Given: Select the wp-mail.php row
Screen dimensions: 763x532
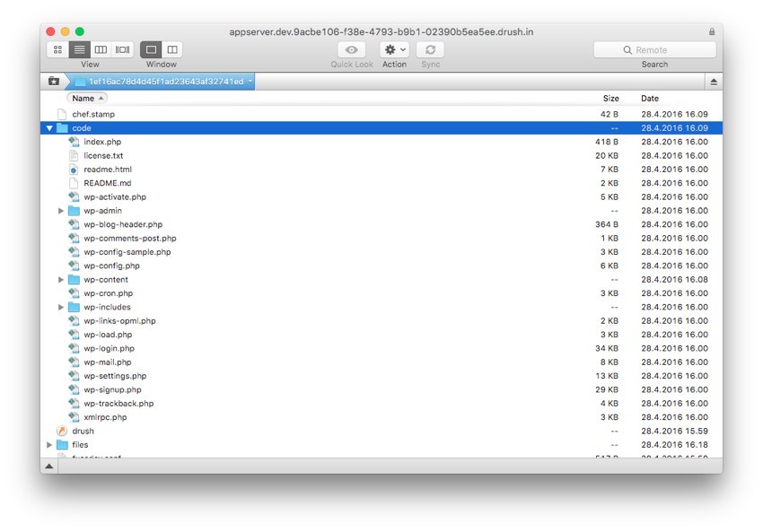Looking at the screenshot, I should [381, 362].
